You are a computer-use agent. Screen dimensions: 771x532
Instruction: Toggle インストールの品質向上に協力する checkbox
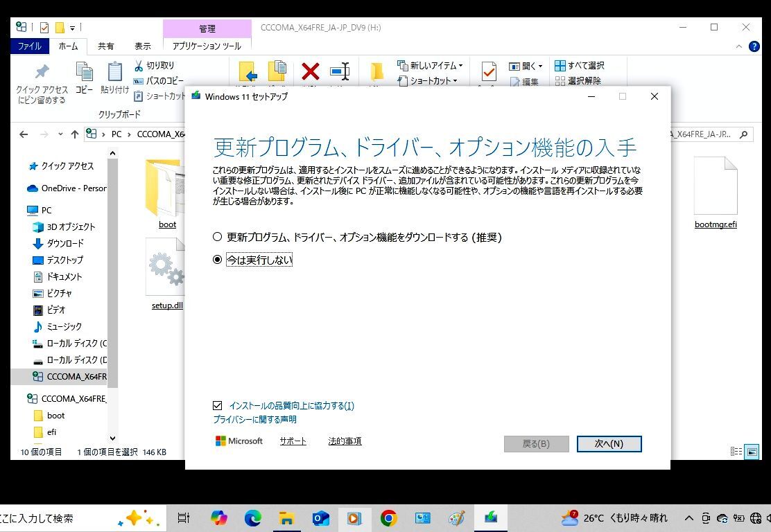217,405
